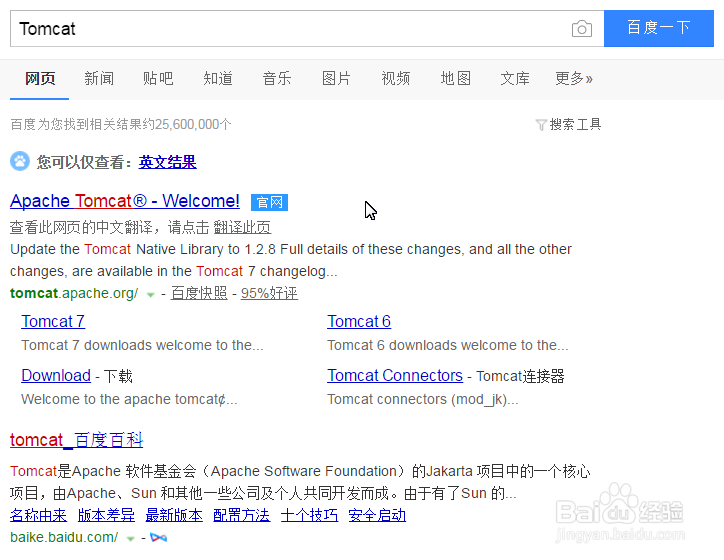Screen dimensions: 724x560
Task: Click the bowtie icon after baike.baidu.com
Action: [x=158, y=537]
